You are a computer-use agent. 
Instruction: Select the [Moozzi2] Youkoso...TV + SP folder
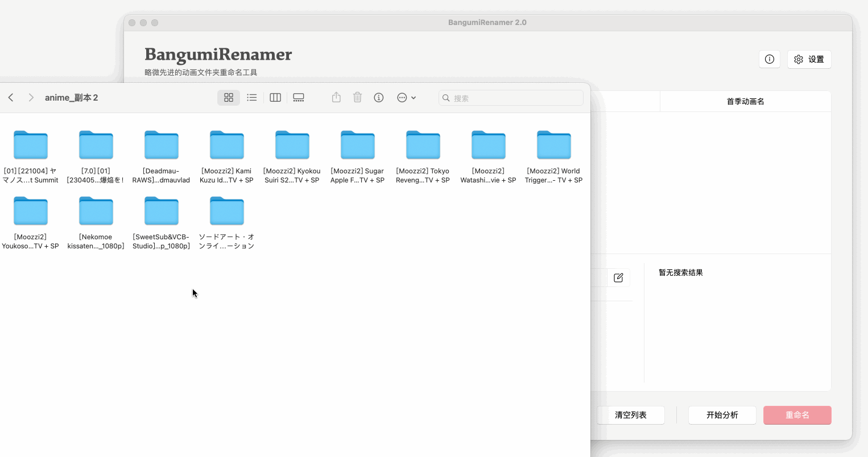(x=31, y=222)
